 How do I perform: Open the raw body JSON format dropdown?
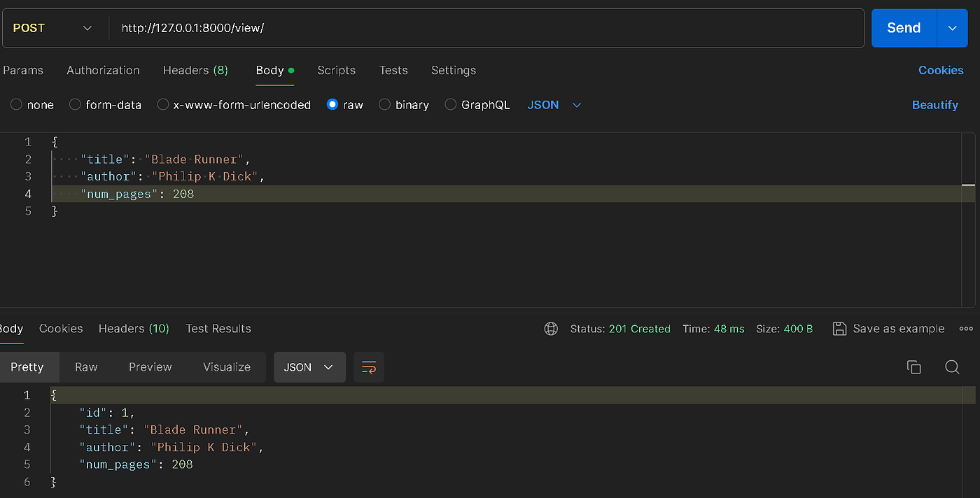(554, 105)
